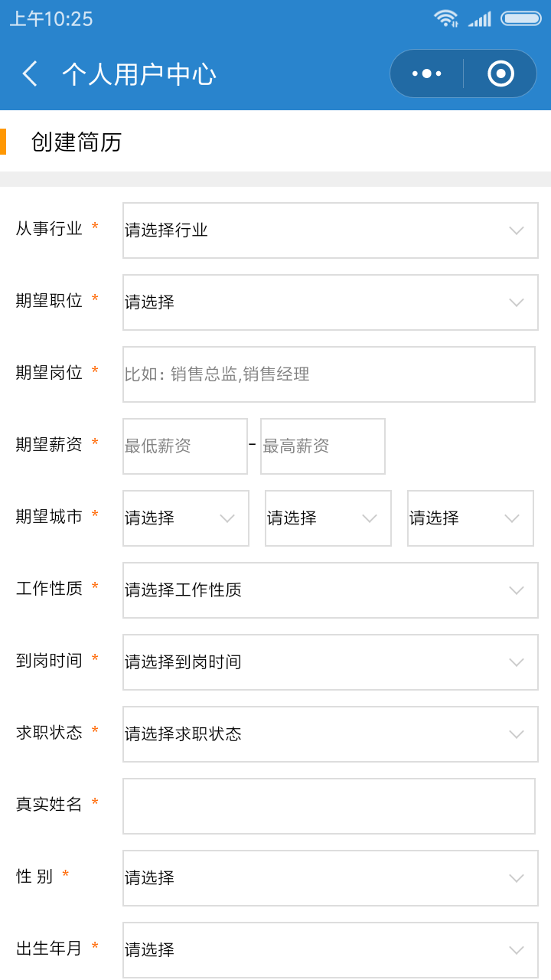The width and height of the screenshot is (551, 980).
Task: Open the third 期望城市 dropdown
Action: [471, 518]
